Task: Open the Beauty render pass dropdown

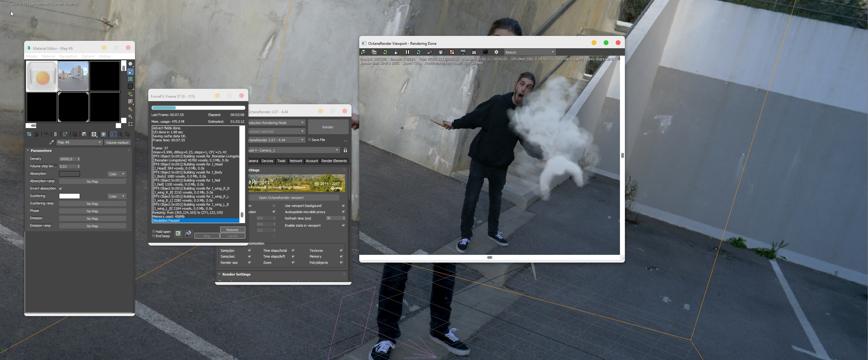Action: click(529, 52)
